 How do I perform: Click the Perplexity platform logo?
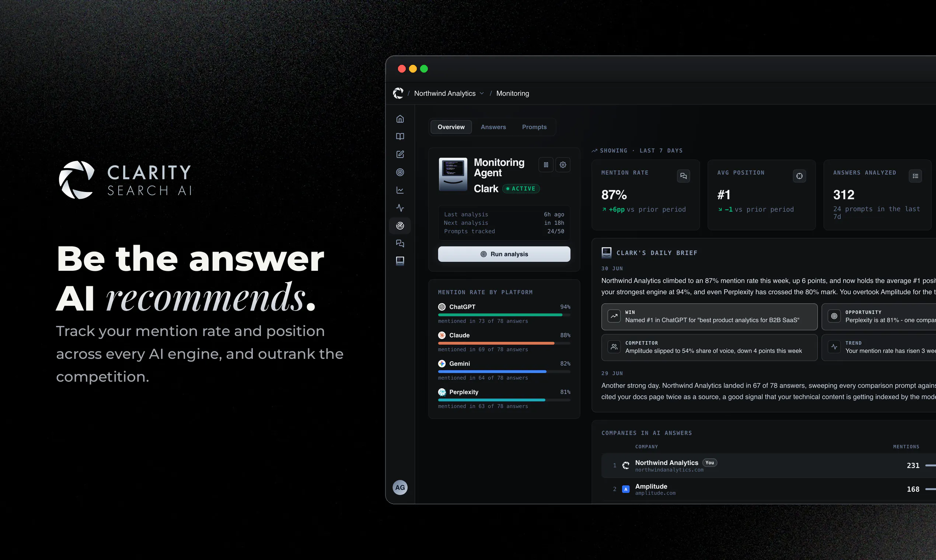[x=442, y=392]
